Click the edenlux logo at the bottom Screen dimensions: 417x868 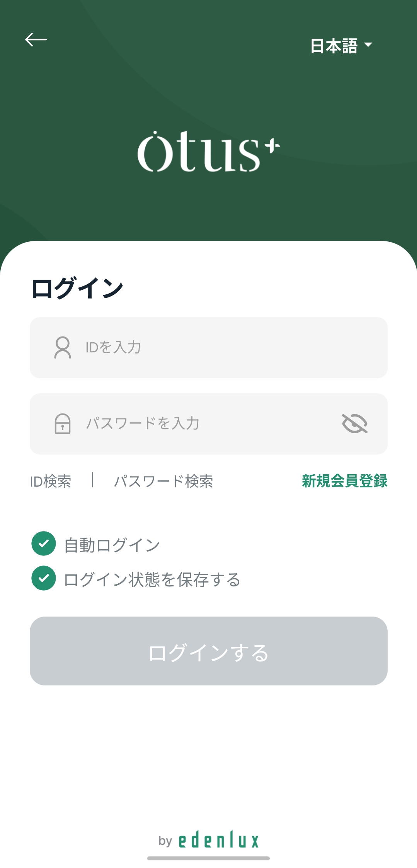tap(218, 839)
